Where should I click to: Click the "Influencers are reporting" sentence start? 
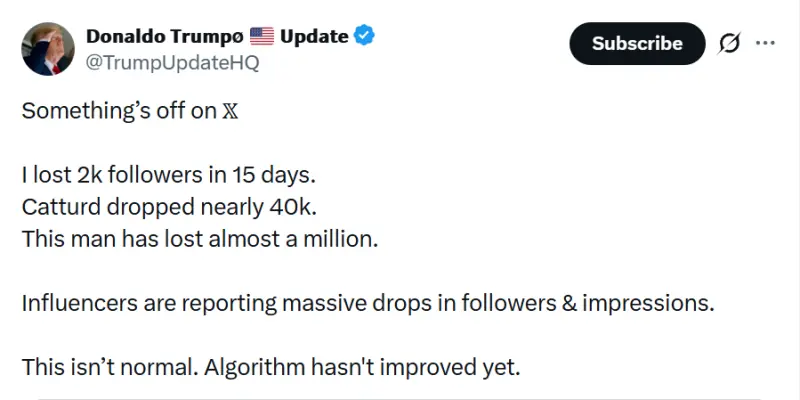click(135, 303)
